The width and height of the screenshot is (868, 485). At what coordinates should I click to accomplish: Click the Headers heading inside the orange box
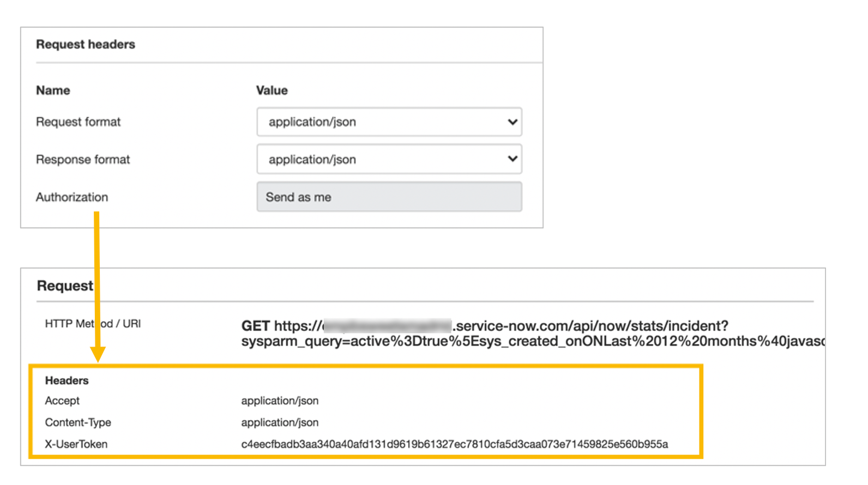tap(66, 380)
